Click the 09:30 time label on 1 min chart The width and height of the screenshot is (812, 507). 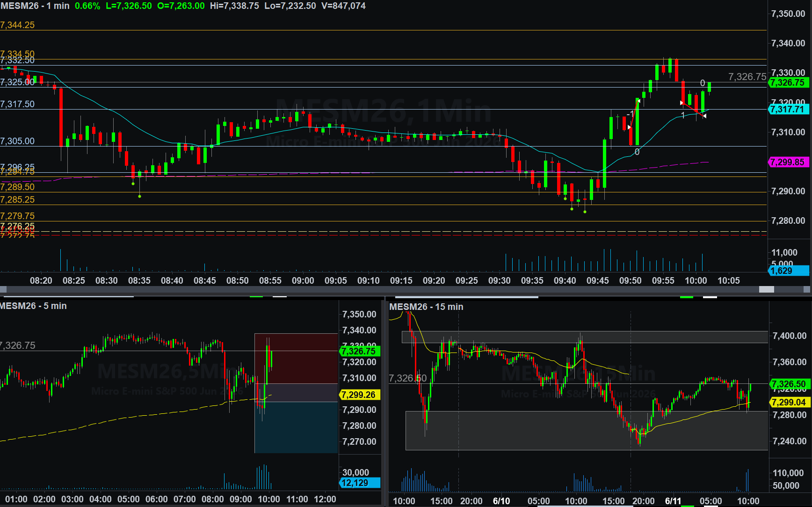500,281
